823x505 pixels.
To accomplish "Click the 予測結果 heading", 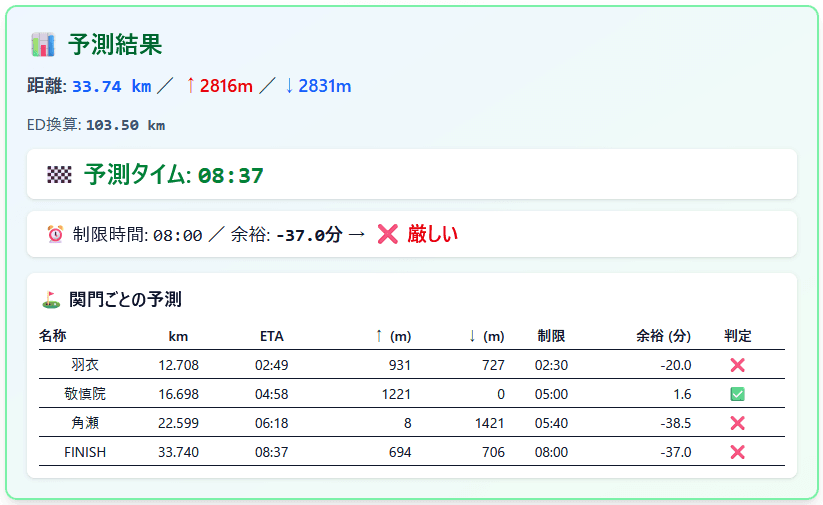I will (x=115, y=45).
